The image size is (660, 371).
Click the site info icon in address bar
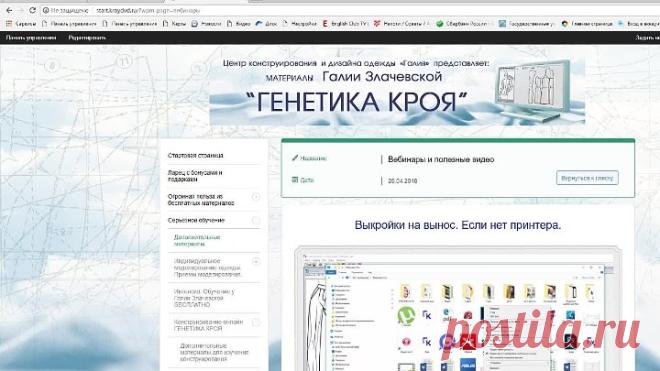point(46,10)
